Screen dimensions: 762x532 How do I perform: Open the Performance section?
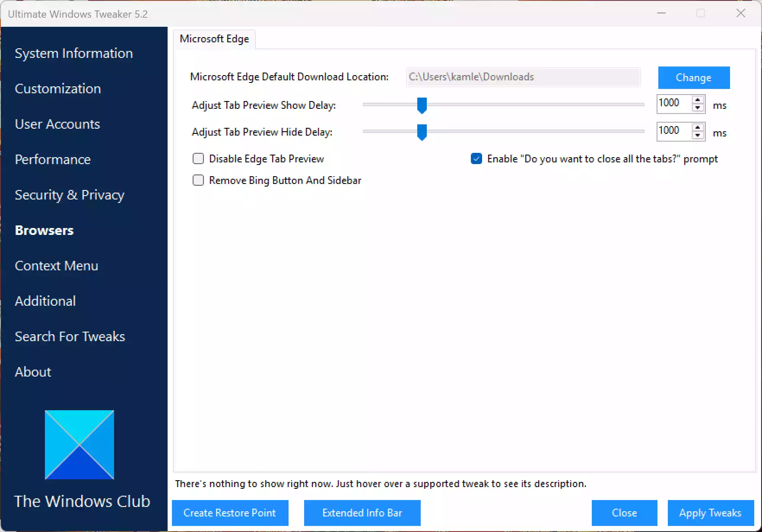pos(53,159)
